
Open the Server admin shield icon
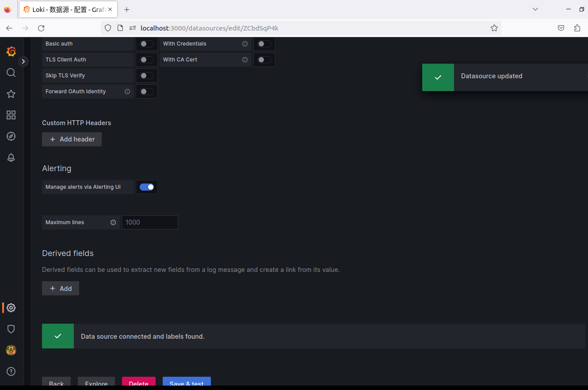pyautogui.click(x=11, y=329)
